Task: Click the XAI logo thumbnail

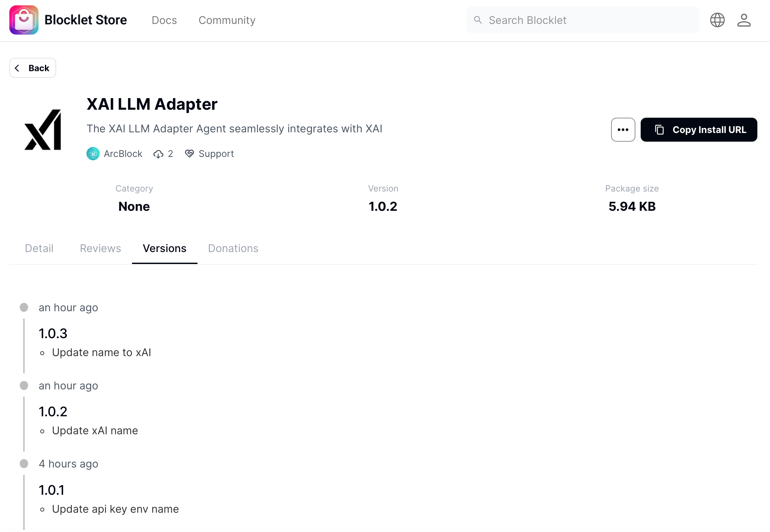Action: [43, 130]
